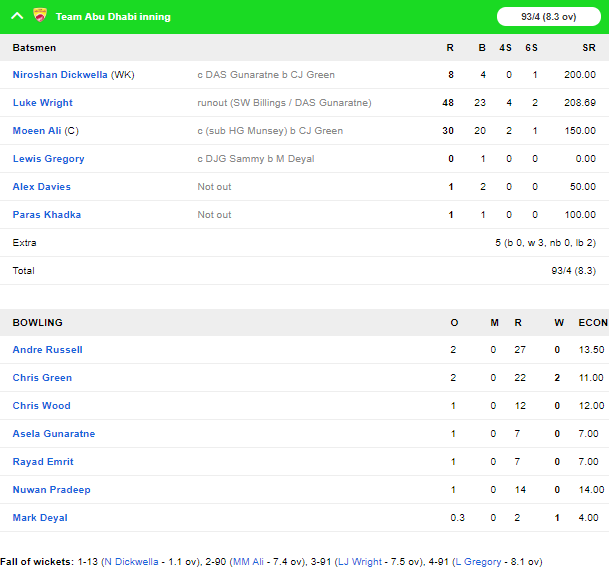The image size is (609, 571).
Task: Click N Dickwella in fall of wickets
Action: tap(131, 562)
